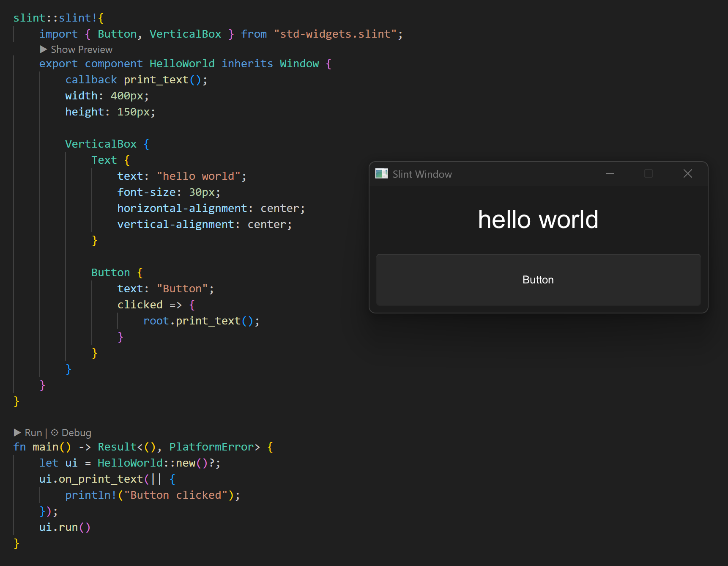Click the Slint Window app icon
The image size is (728, 566).
[x=381, y=174]
